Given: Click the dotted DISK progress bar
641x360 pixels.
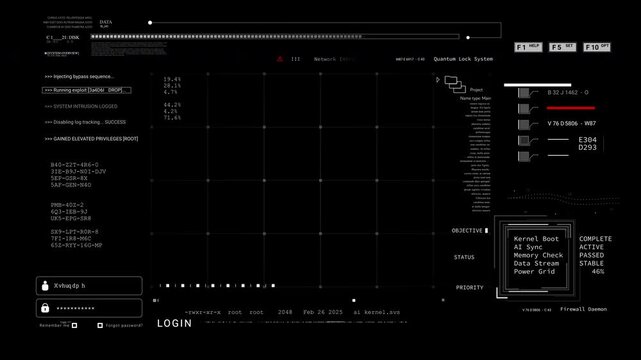Looking at the screenshot, I should tap(275, 36).
